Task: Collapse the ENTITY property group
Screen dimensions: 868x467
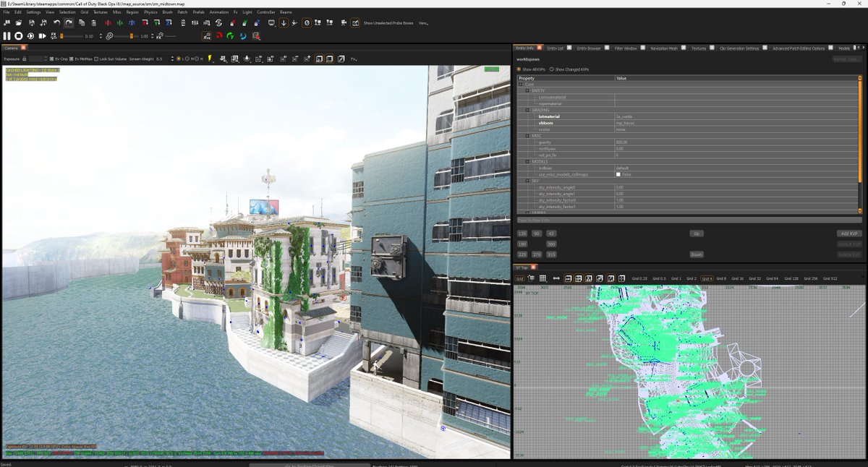Action: pos(527,90)
